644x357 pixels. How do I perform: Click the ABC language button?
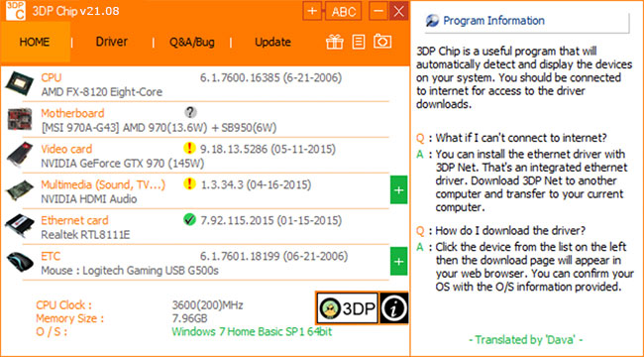pyautogui.click(x=344, y=11)
